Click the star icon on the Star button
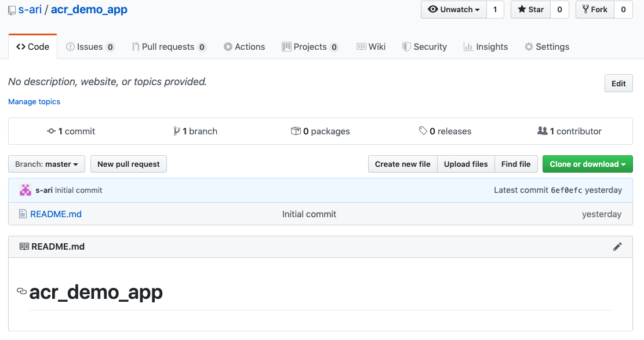 pyautogui.click(x=522, y=9)
